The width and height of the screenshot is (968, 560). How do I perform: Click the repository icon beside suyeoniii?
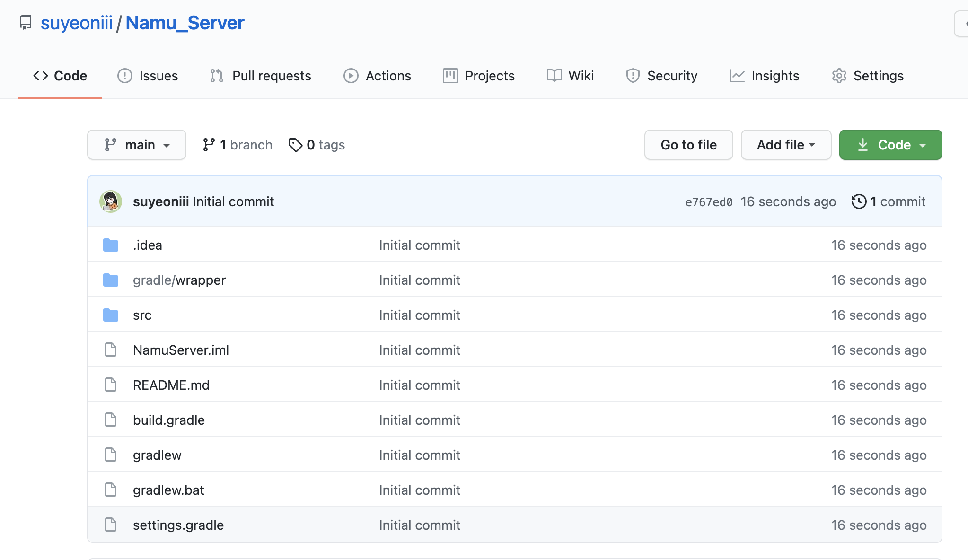(x=26, y=23)
